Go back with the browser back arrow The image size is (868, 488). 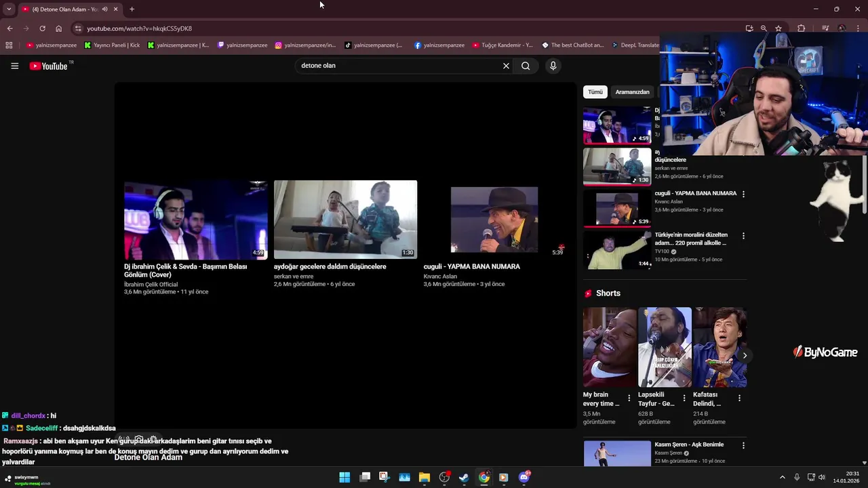coord(9,28)
